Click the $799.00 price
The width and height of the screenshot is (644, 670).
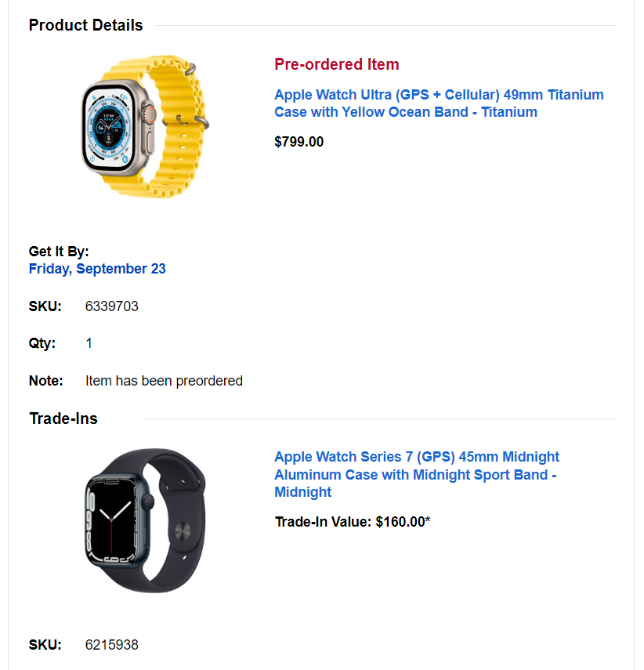[x=298, y=142]
